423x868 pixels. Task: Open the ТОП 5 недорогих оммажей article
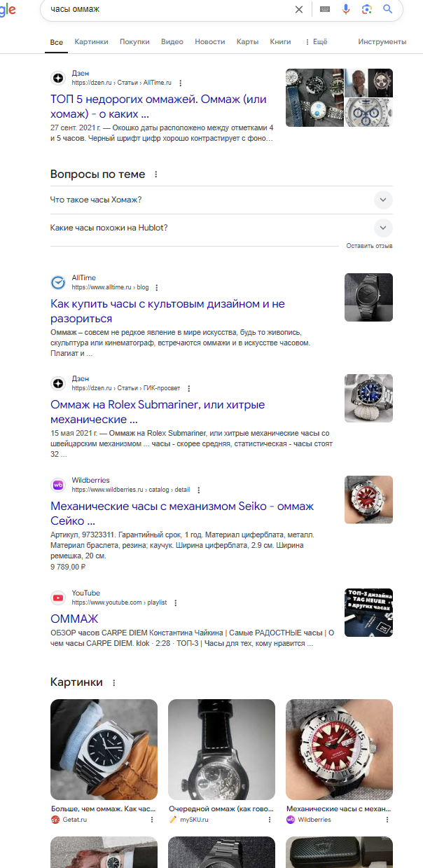coord(159,106)
